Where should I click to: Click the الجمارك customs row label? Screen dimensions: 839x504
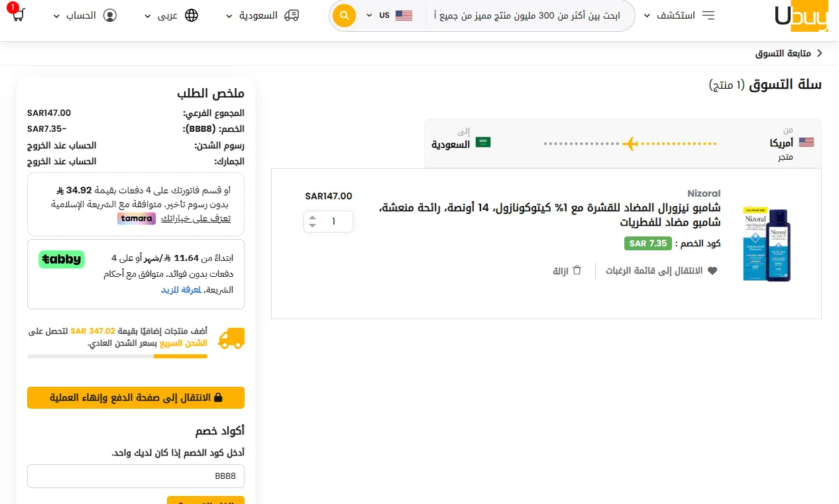(229, 161)
